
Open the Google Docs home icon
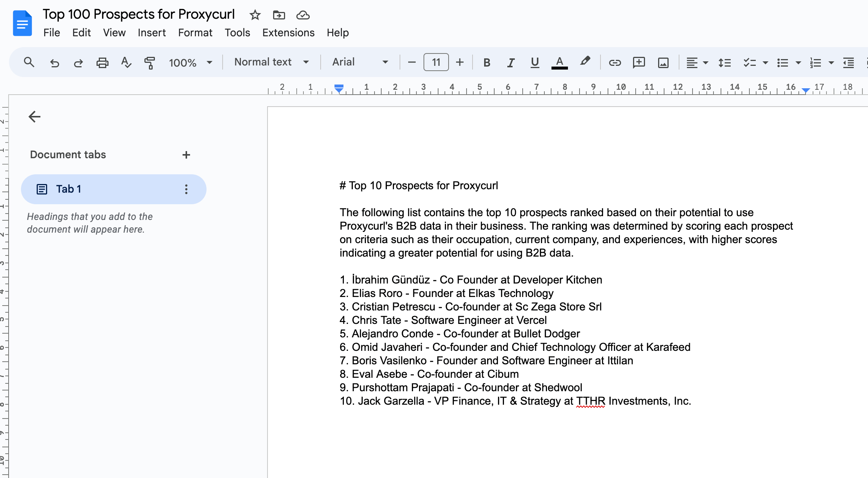(22, 23)
